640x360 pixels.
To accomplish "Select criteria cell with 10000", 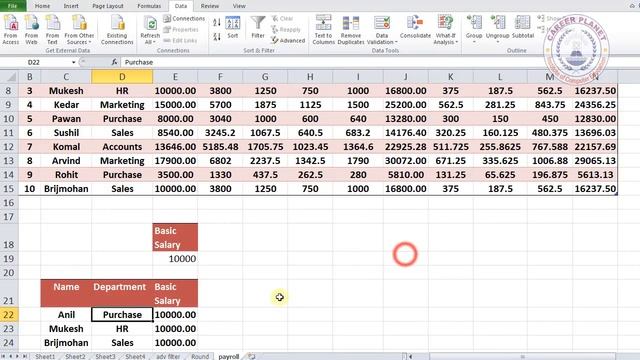I will click(175, 259).
